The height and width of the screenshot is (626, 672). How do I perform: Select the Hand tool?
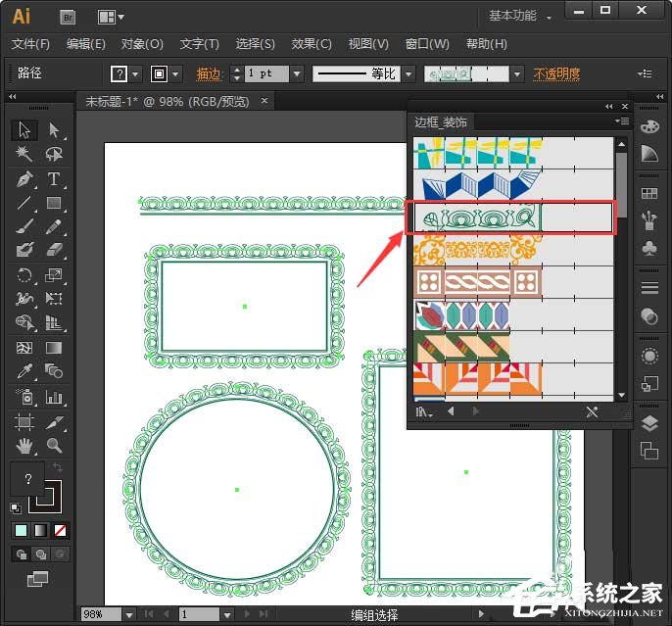click(x=24, y=446)
